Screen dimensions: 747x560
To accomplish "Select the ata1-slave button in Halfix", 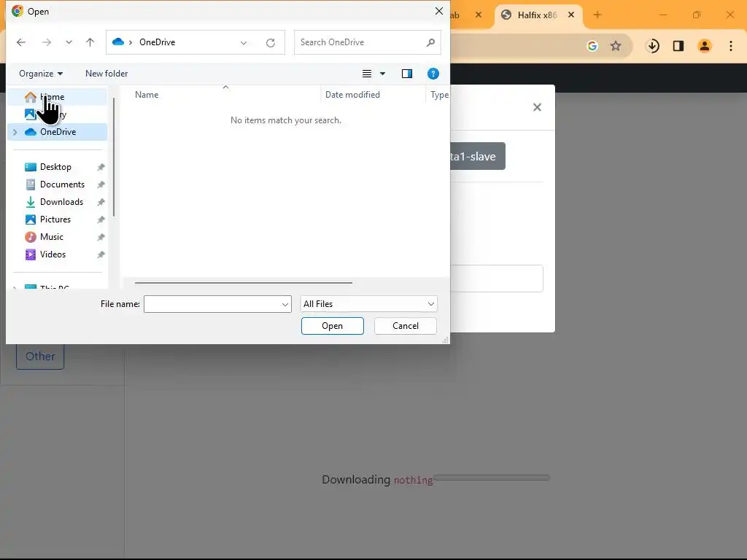I will pyautogui.click(x=477, y=156).
